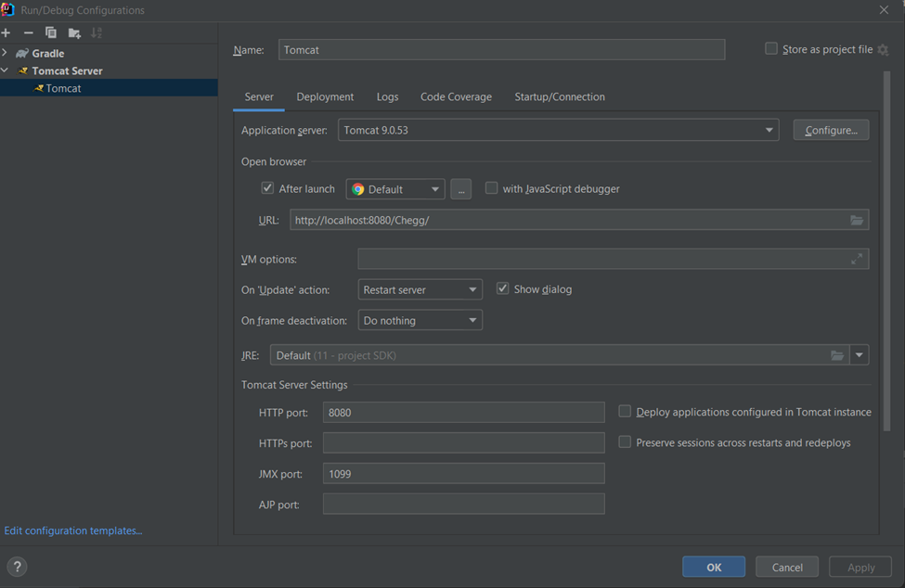Image resolution: width=905 pixels, height=588 pixels.
Task: Toggle the Show dialog checkbox
Action: [x=503, y=288]
